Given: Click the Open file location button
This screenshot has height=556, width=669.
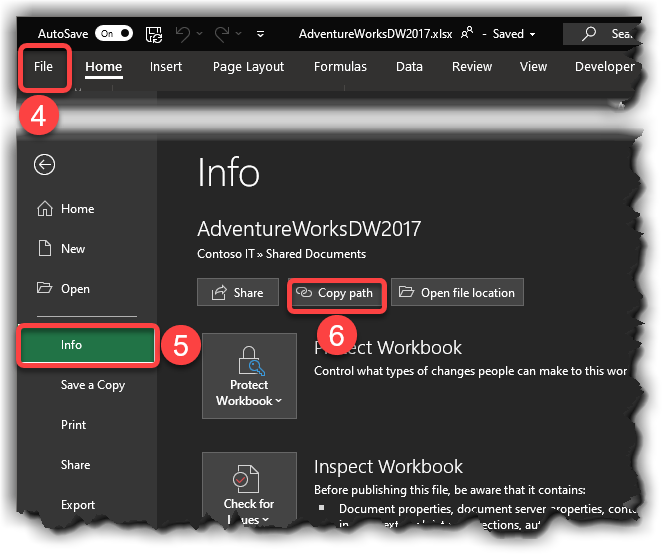Looking at the screenshot, I should 457,292.
